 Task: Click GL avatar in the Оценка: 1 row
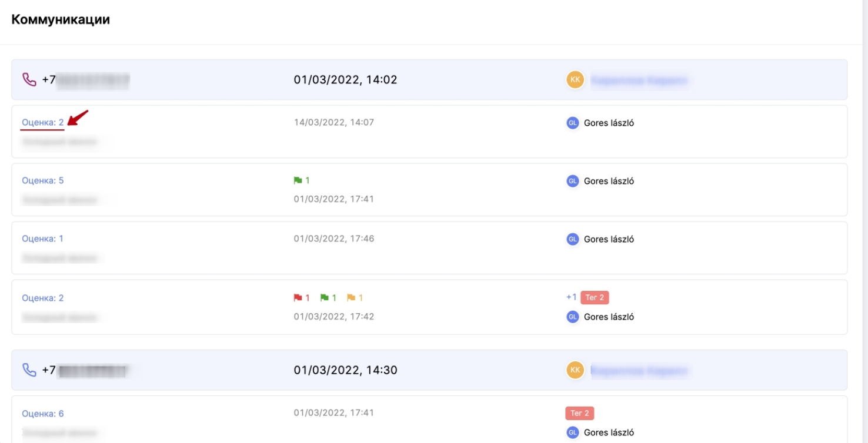pyautogui.click(x=572, y=239)
